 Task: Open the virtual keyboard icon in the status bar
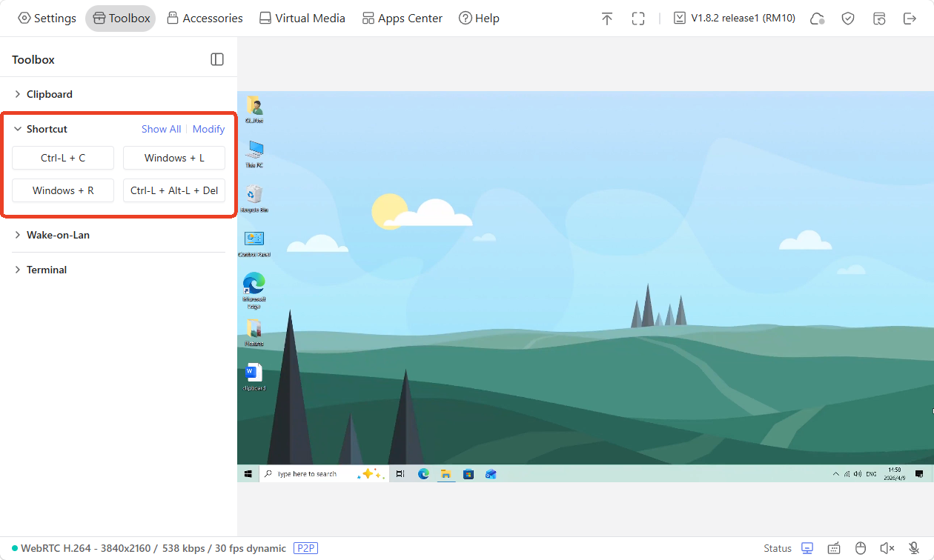(x=834, y=548)
